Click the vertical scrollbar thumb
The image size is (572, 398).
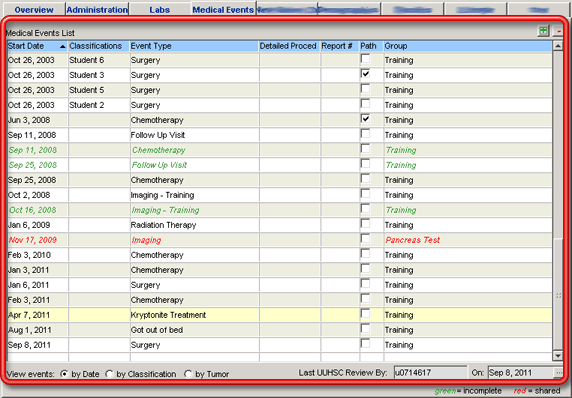click(557, 294)
